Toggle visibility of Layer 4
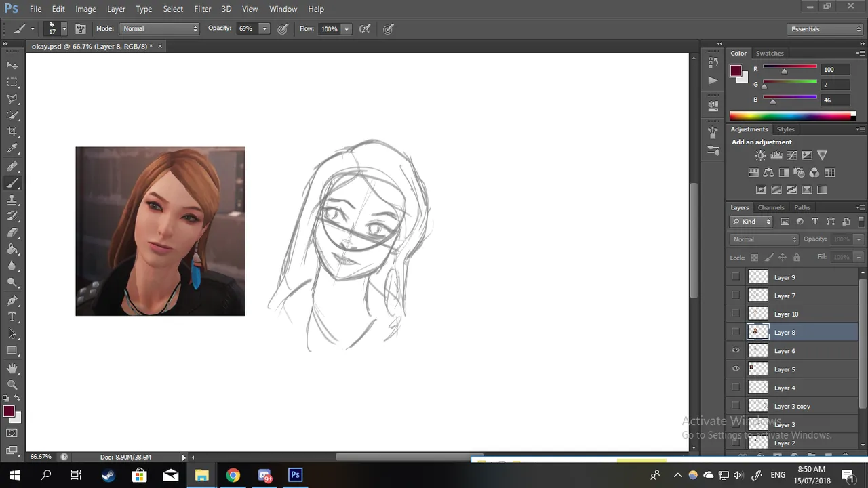 coord(736,388)
